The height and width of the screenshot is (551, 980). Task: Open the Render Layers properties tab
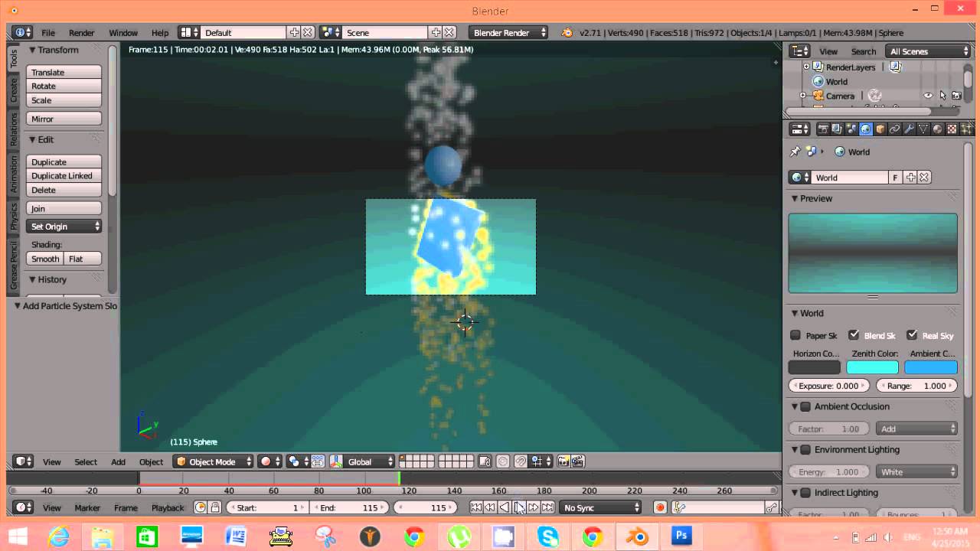(837, 129)
